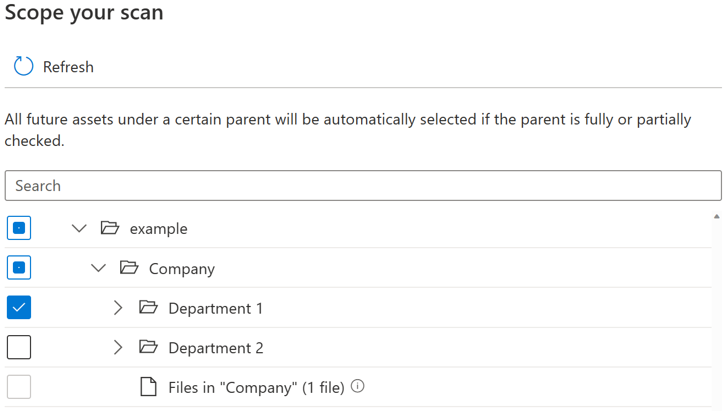
Task: Click the scrollbar up arrow
Action: click(716, 216)
